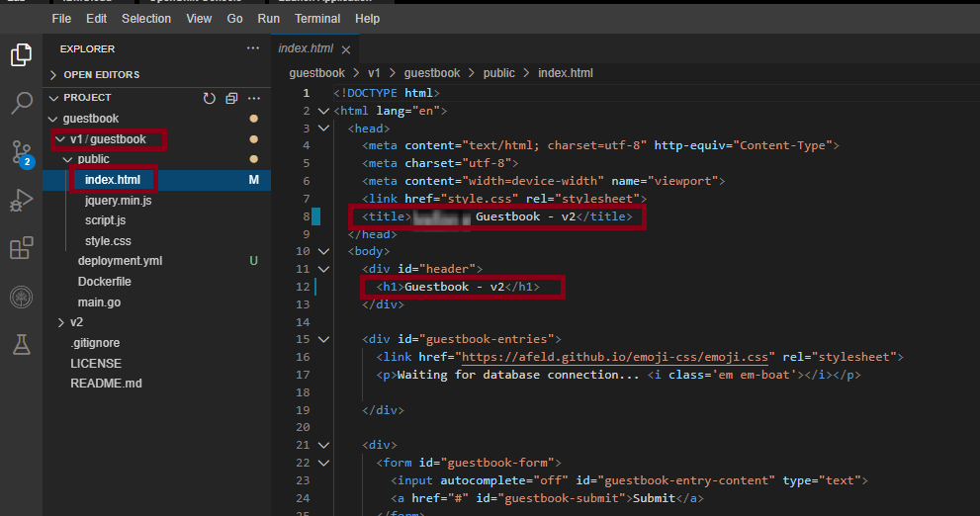Expand the v2 folder
The height and width of the screenshot is (516, 980).
click(77, 322)
